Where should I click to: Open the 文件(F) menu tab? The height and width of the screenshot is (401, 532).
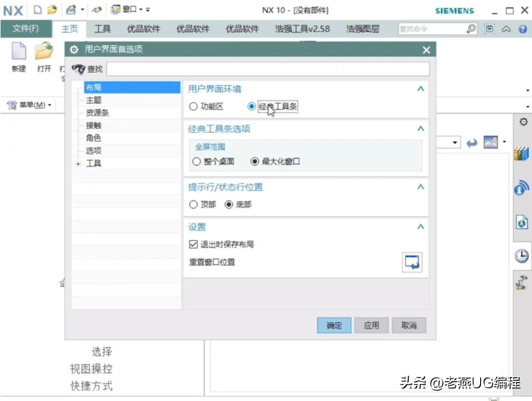[25, 29]
